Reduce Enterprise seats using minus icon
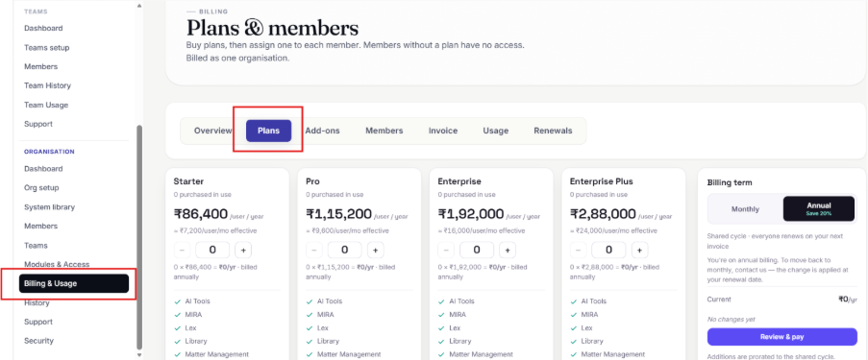Screen dimensions: 868x360 tap(446, 250)
